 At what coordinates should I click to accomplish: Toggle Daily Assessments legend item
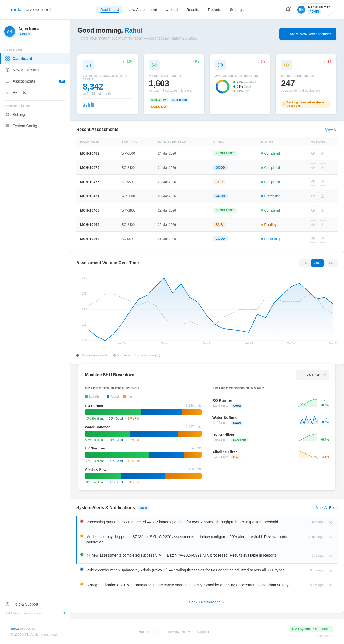coord(92,355)
